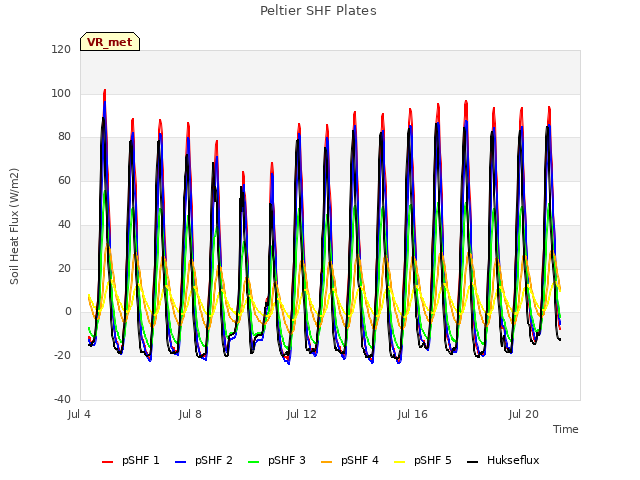Toggle the Hukseflux legend label
This screenshot has height=480, width=640.
click(x=513, y=460)
